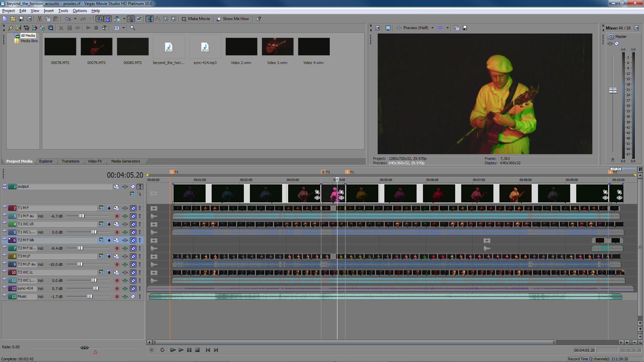Switch to the Transitions tab
Viewport: 644px width, 362px height.
(x=70, y=161)
